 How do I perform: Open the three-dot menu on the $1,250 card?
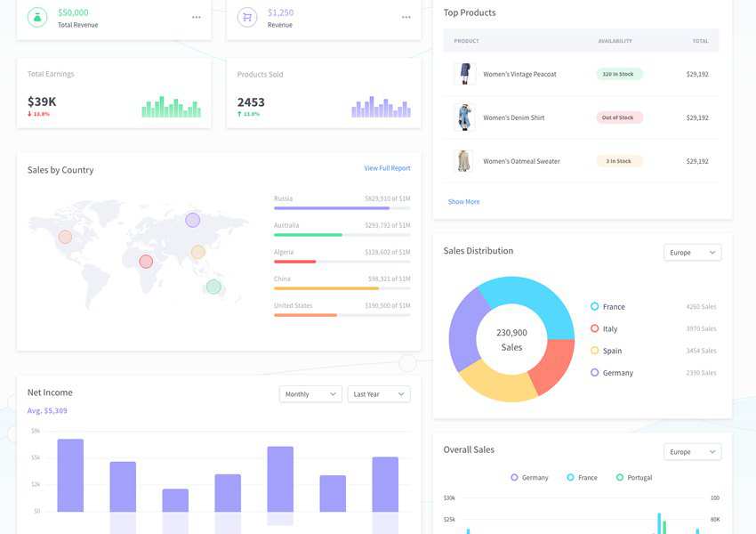coord(406,17)
